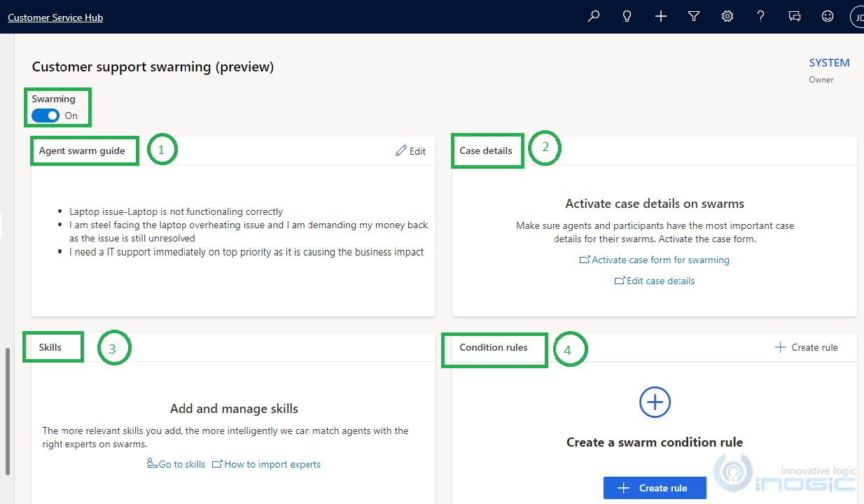The height and width of the screenshot is (504, 864).
Task: Open the search icon in top bar
Action: coord(594,16)
